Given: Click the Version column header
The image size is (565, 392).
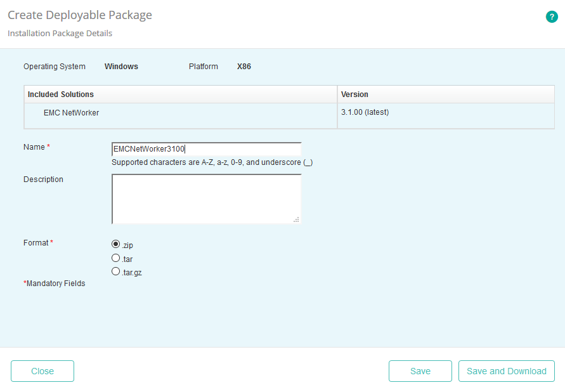Looking at the screenshot, I should coord(353,93).
